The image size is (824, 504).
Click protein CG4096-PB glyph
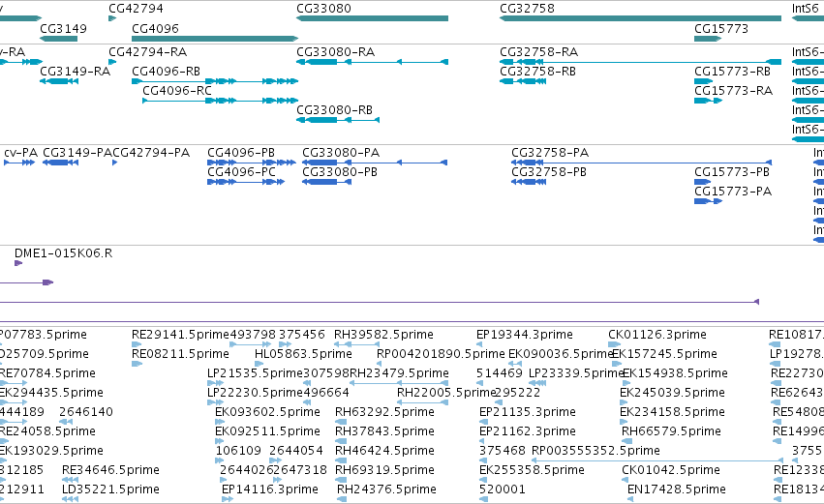pos(251,163)
